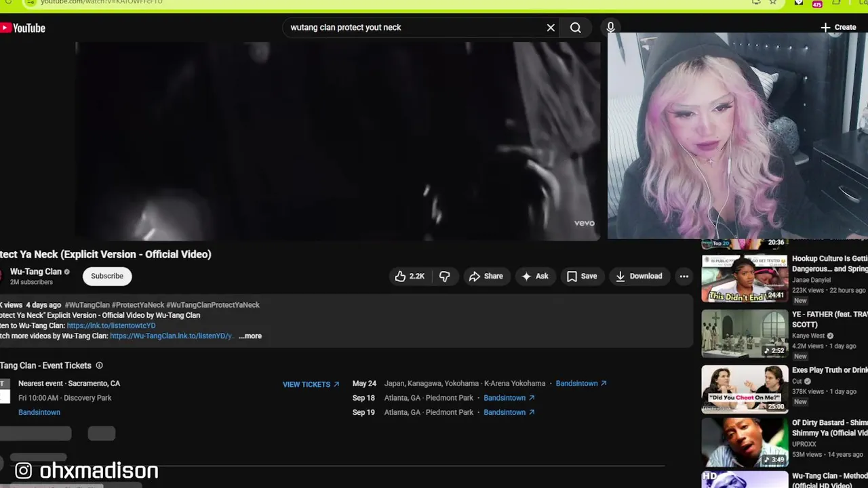Click Hookup Culture video title

(830, 264)
